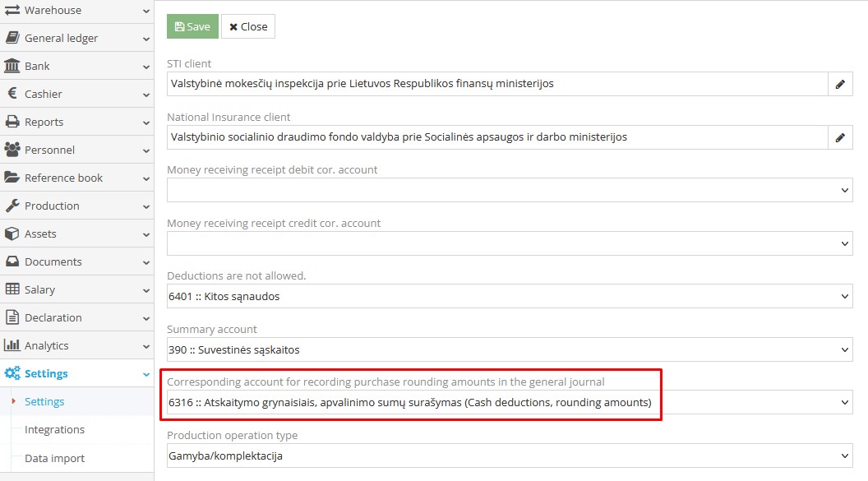Viewport: 868px width, 481px height.
Task: Expand the Reference book menu
Action: coord(62,178)
